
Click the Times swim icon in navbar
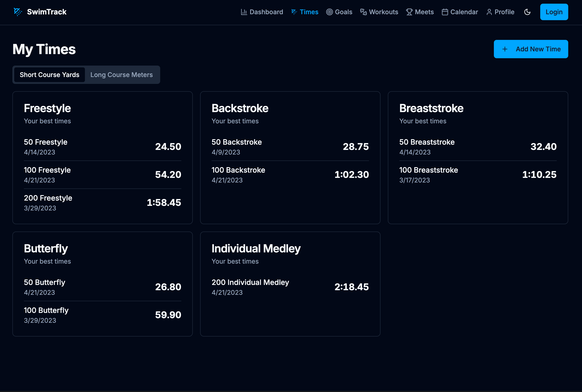[x=294, y=12]
